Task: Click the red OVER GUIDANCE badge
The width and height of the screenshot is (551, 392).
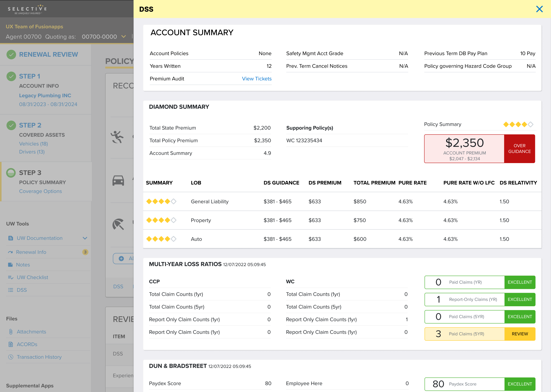Action: pos(519,149)
